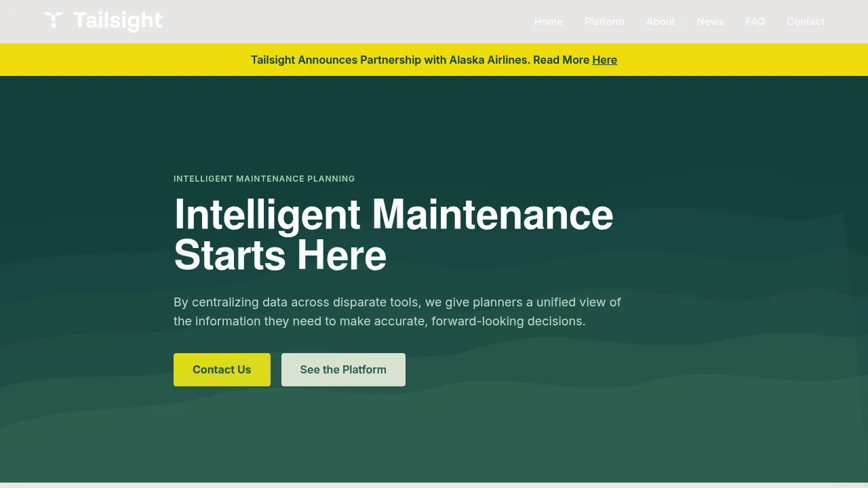Click the See the Platform button
The height and width of the screenshot is (488, 868).
point(343,369)
